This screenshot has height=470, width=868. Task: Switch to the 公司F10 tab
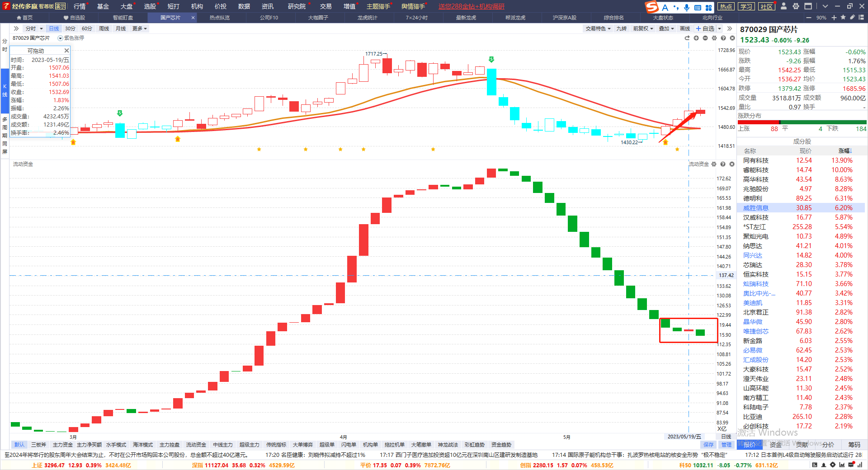pos(269,18)
